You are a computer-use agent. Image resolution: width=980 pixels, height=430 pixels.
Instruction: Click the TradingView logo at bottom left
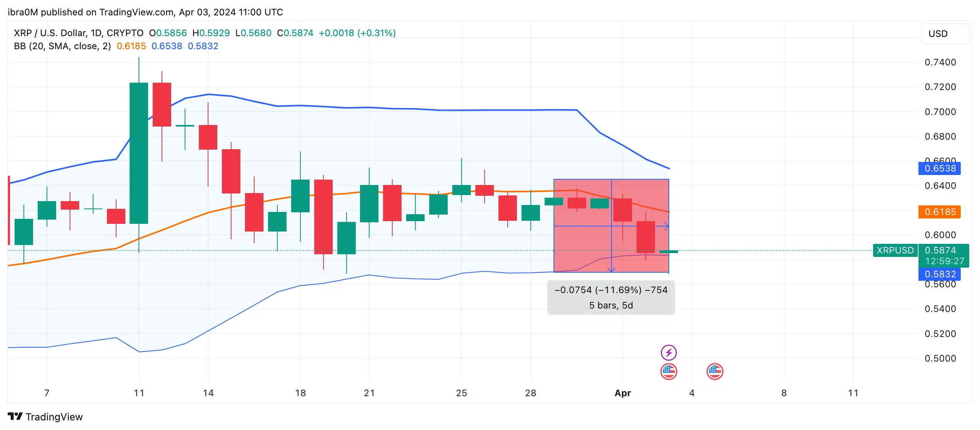pyautogui.click(x=45, y=417)
